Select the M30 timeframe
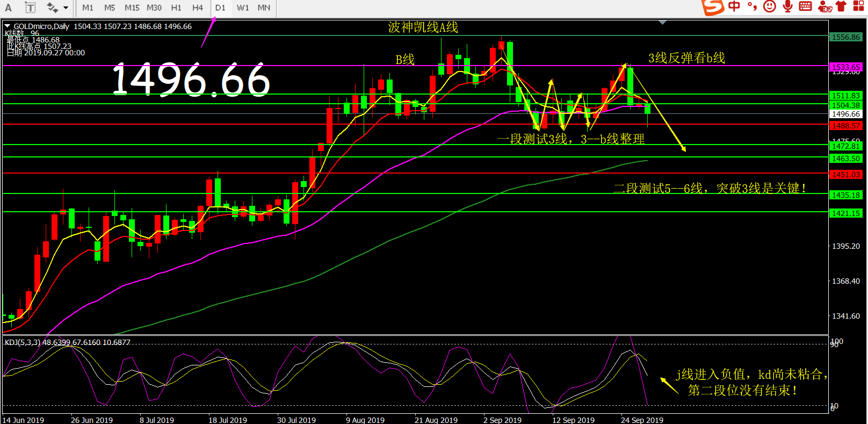 pos(154,8)
